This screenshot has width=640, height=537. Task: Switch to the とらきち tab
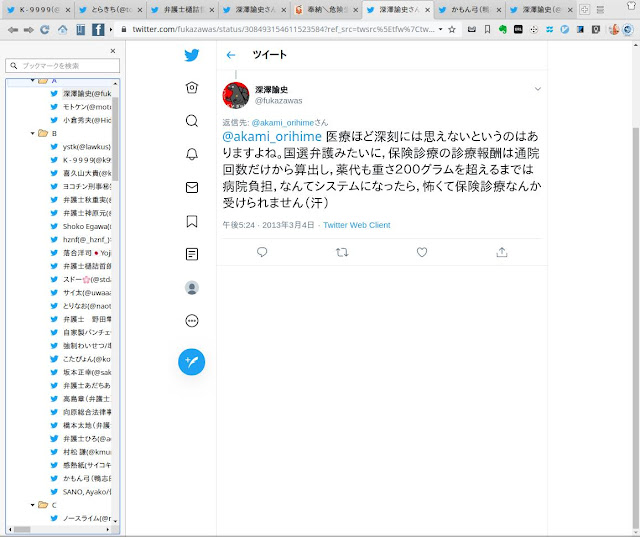(110, 10)
